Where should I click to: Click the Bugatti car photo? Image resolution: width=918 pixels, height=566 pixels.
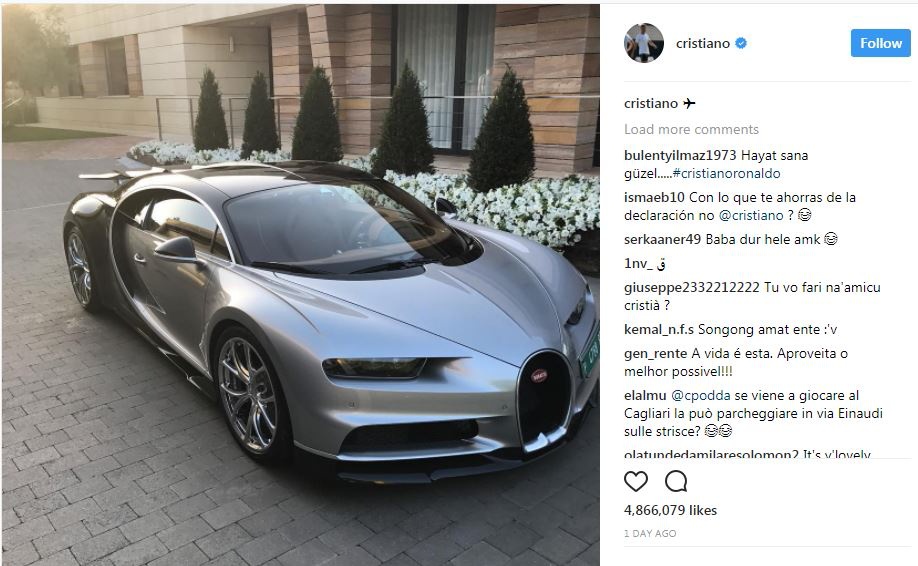[301, 285]
